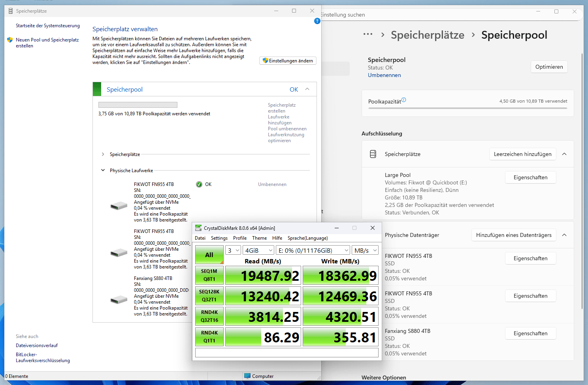Open Eigenschaften for second FIKWOT FN955 4TB
The image size is (588, 385).
coord(531,296)
